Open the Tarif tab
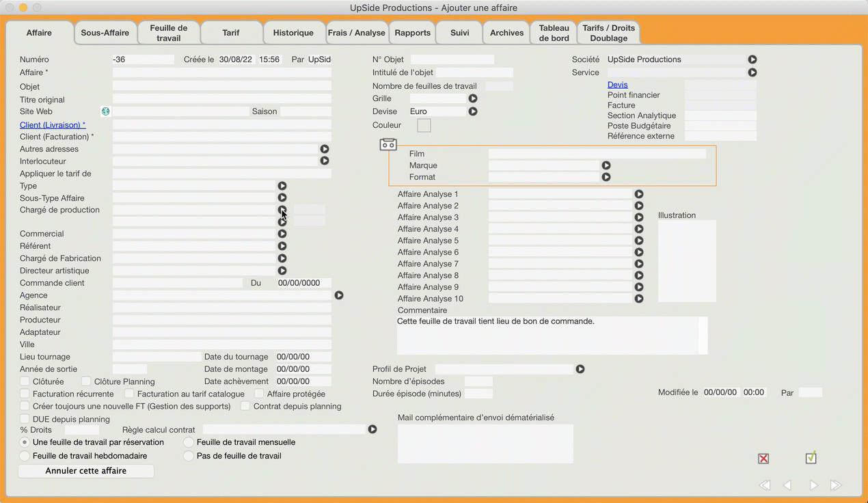868x503 pixels. click(x=231, y=33)
